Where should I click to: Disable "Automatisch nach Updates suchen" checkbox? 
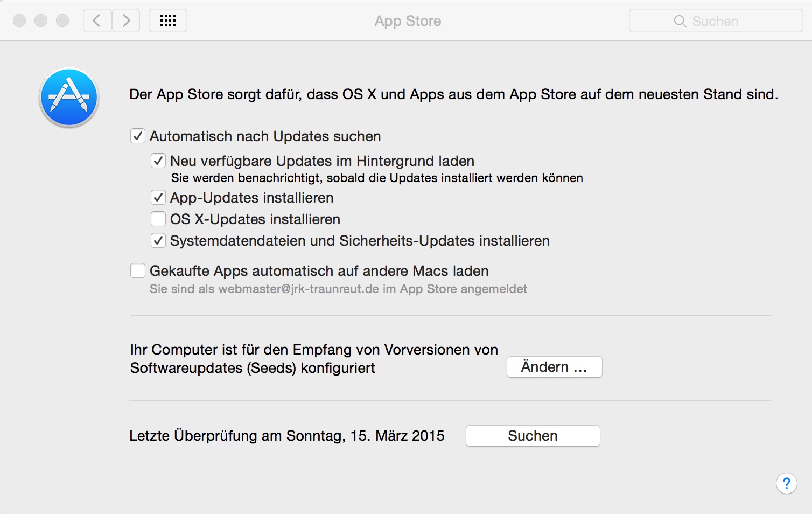tap(138, 136)
